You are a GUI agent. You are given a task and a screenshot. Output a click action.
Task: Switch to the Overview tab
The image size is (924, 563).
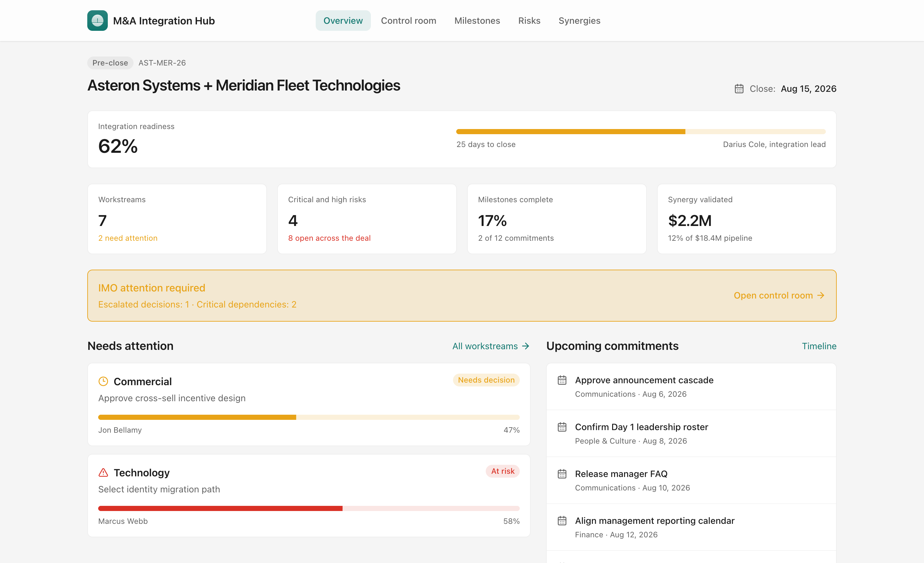click(x=343, y=21)
